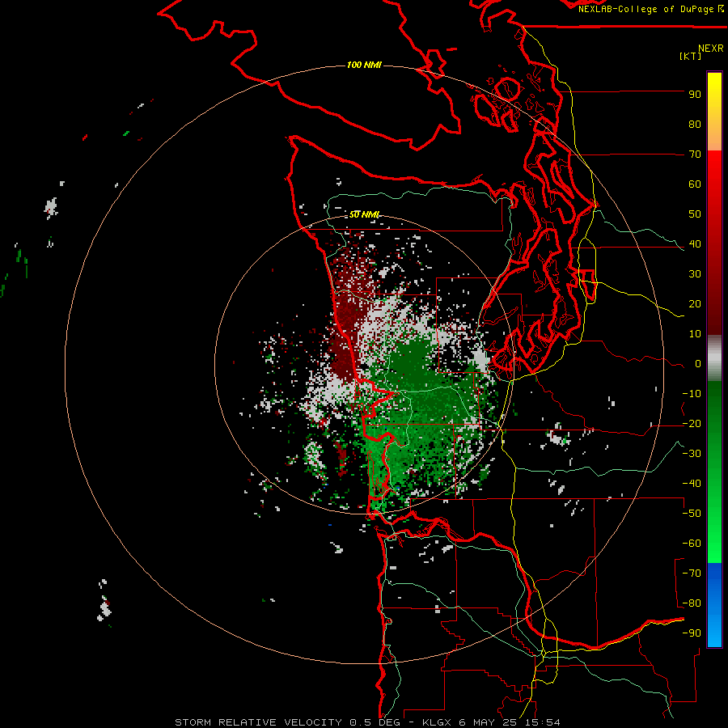The height and width of the screenshot is (728, 728).
Task: Click the -90 scale value
Action: (x=692, y=633)
